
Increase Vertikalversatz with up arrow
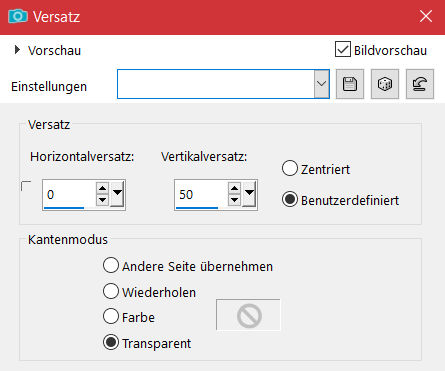[234, 189]
